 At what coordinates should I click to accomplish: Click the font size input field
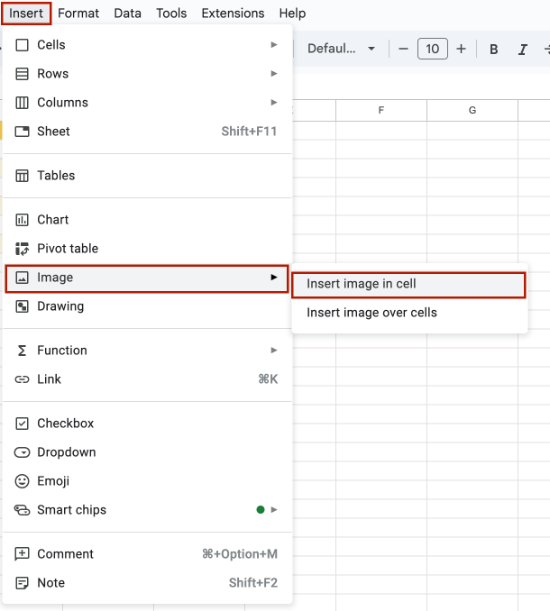click(x=432, y=49)
